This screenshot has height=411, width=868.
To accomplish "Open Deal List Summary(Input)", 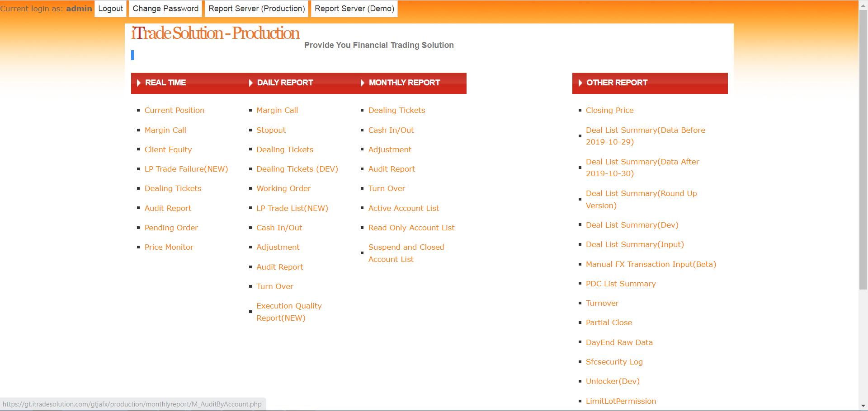I will coord(635,244).
